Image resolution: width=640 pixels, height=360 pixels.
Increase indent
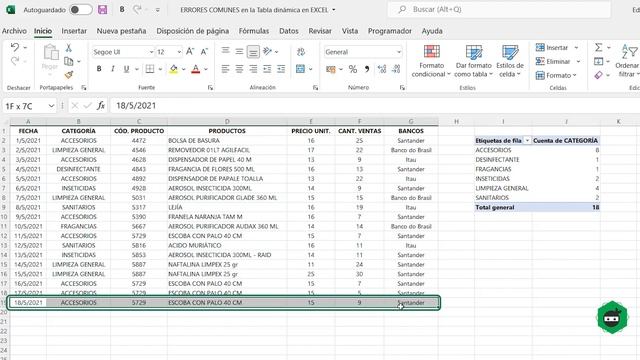[281, 69]
